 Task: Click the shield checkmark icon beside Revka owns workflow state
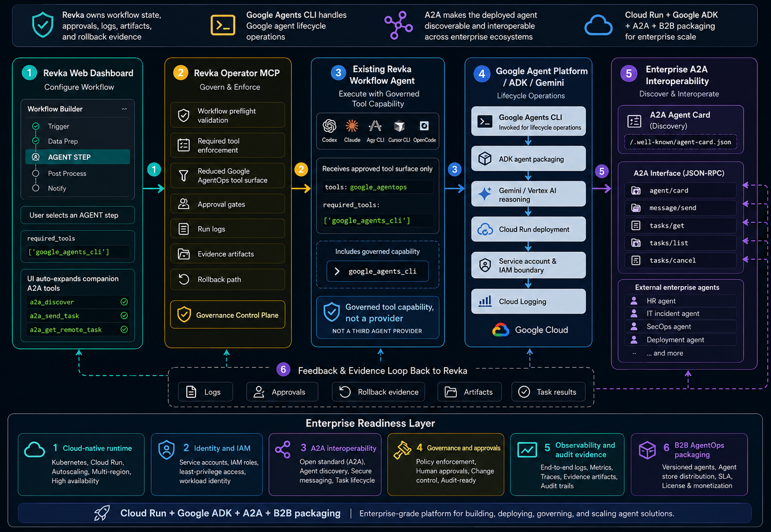tap(43, 25)
